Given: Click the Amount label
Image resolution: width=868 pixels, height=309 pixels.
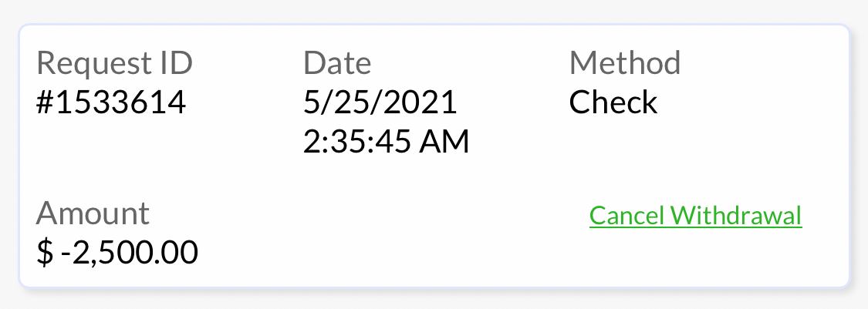Looking at the screenshot, I should click(x=93, y=213).
